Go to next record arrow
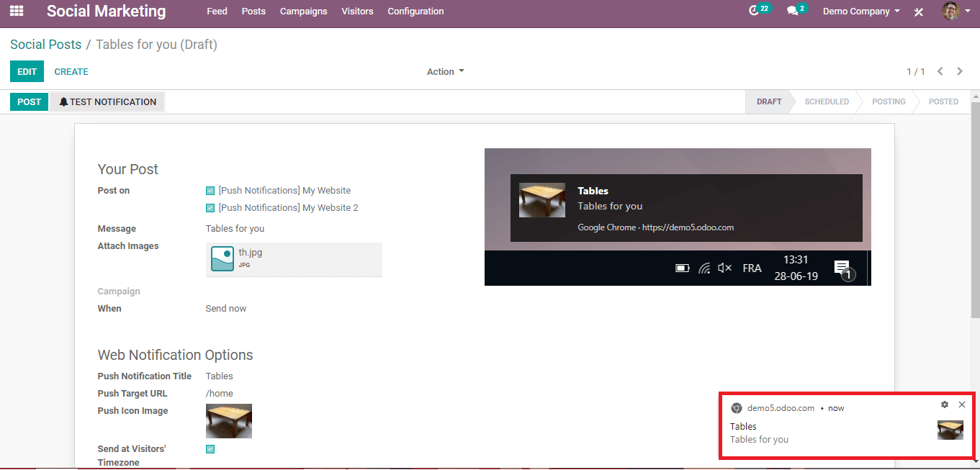 click(960, 71)
